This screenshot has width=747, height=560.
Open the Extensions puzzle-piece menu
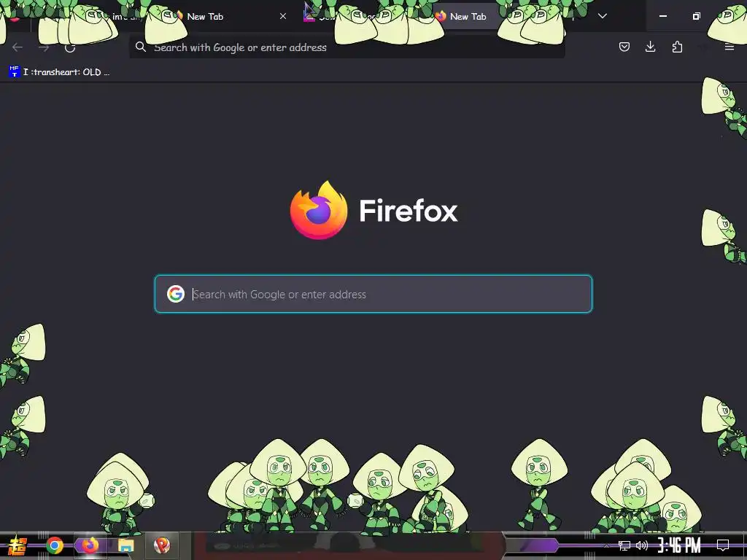pyautogui.click(x=677, y=47)
